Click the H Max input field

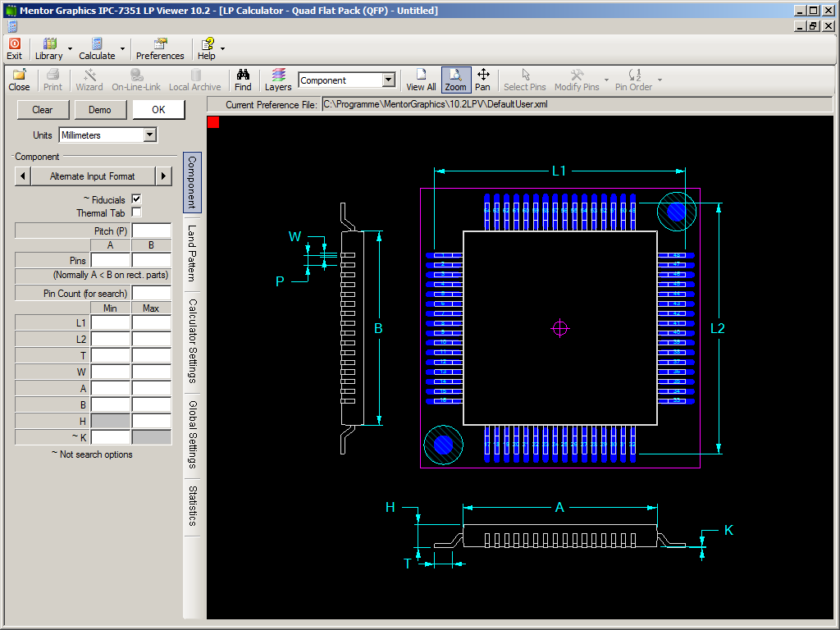[152, 421]
